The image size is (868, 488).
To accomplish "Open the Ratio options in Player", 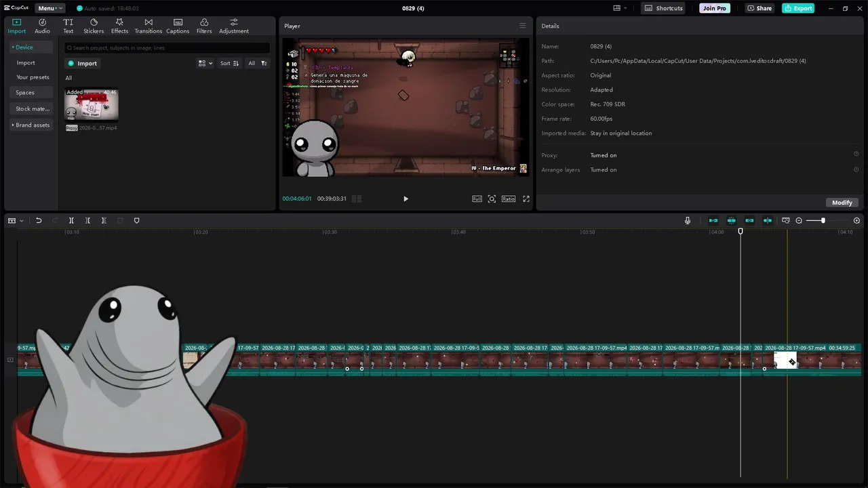I will point(509,199).
